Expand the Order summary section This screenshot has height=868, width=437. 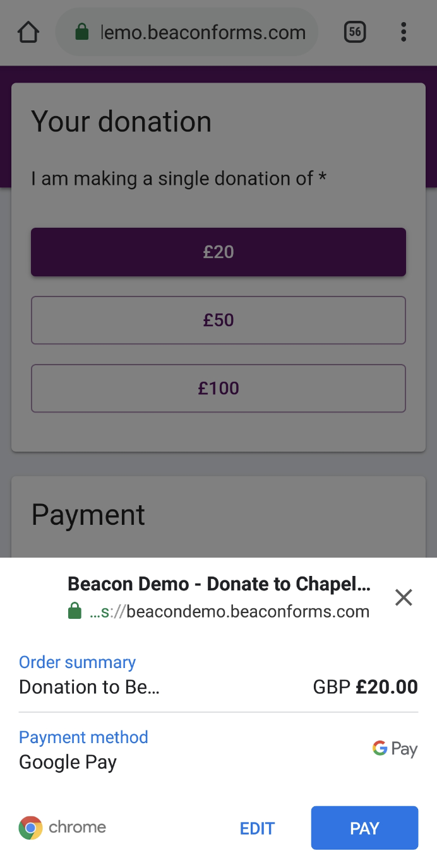coord(77,662)
